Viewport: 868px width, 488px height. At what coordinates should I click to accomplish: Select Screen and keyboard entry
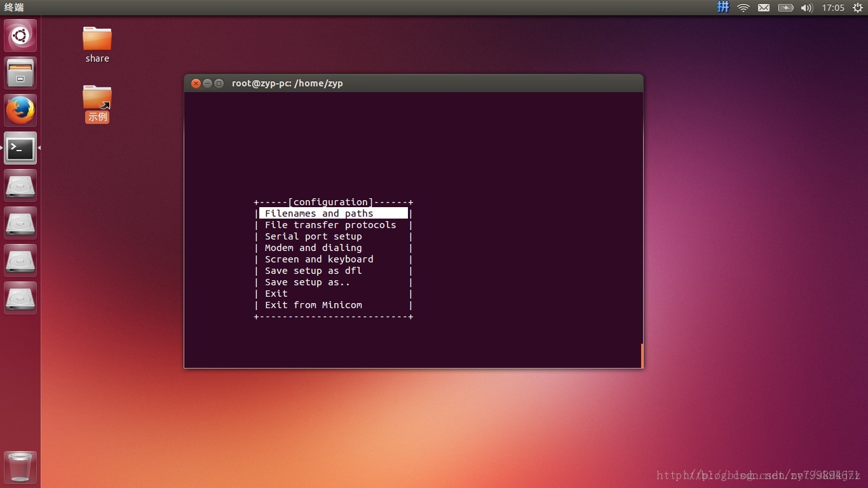[319, 259]
